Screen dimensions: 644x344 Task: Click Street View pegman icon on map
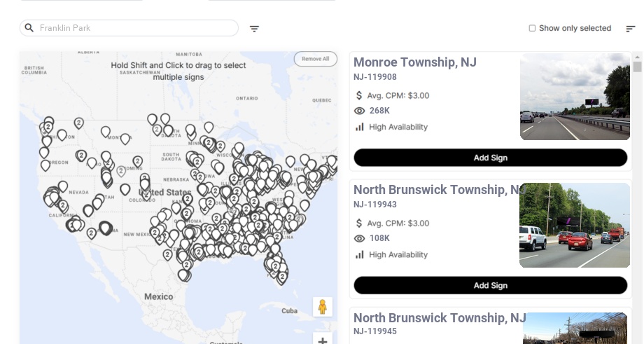pyautogui.click(x=322, y=307)
